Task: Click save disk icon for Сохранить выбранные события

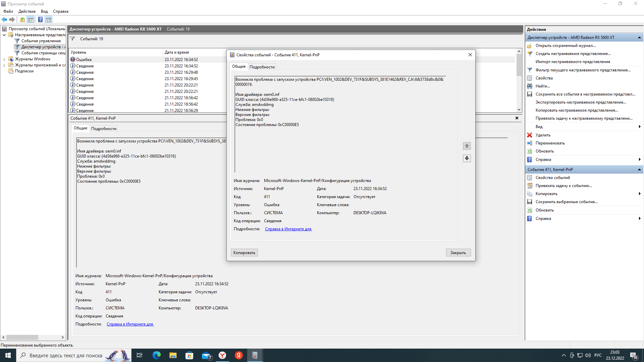Action: pos(530,202)
